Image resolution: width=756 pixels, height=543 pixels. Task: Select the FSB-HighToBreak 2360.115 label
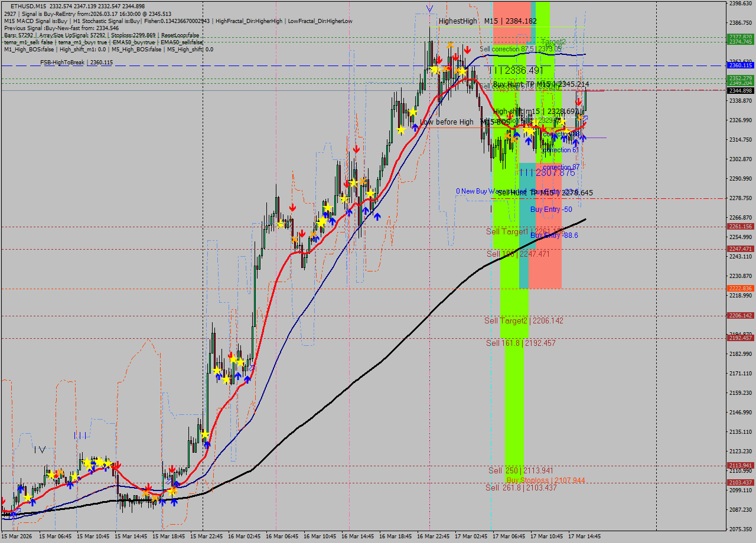pos(76,63)
